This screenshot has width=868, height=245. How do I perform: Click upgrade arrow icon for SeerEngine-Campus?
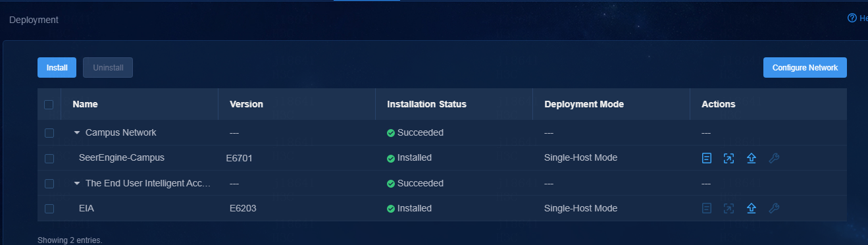[751, 158]
